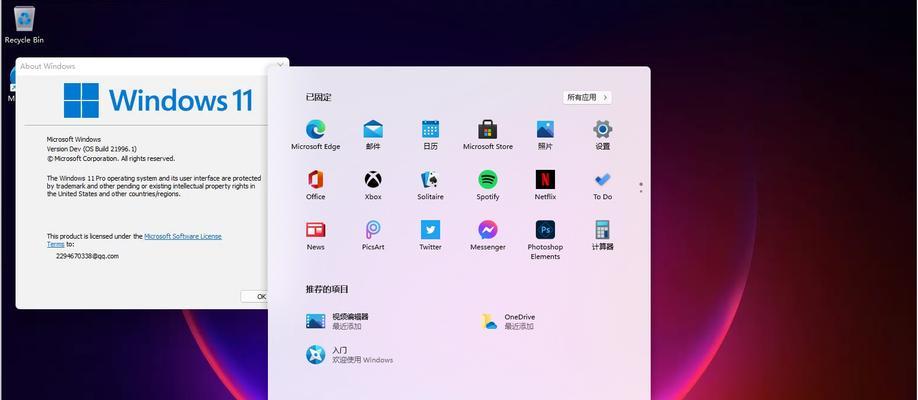Screen dimensions: 918x400
Task: Open the Calculator app (计算器)
Action: point(602,235)
